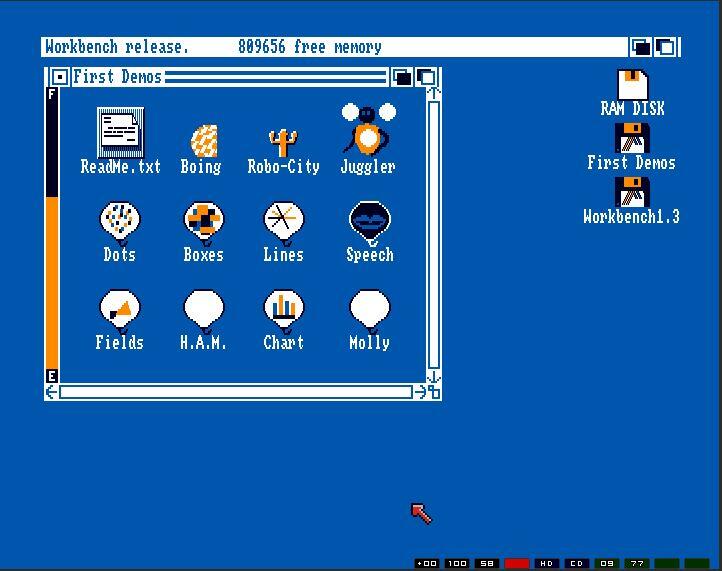Select the RAM DISK desktop icon

pos(632,85)
